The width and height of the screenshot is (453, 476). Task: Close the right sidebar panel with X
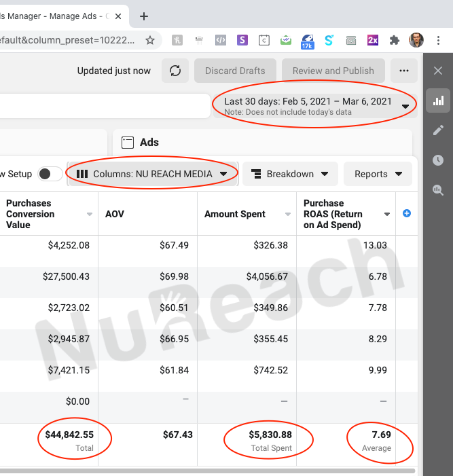[x=438, y=71]
